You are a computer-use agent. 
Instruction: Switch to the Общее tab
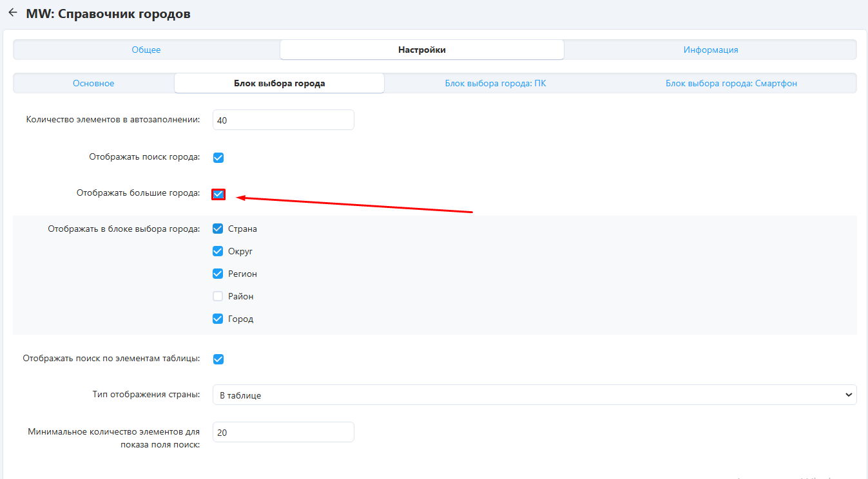[x=146, y=50]
